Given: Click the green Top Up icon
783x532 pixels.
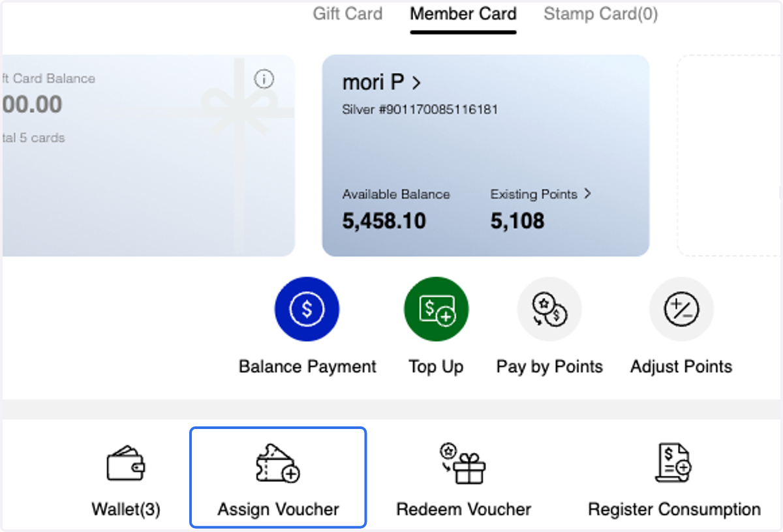Looking at the screenshot, I should (437, 310).
